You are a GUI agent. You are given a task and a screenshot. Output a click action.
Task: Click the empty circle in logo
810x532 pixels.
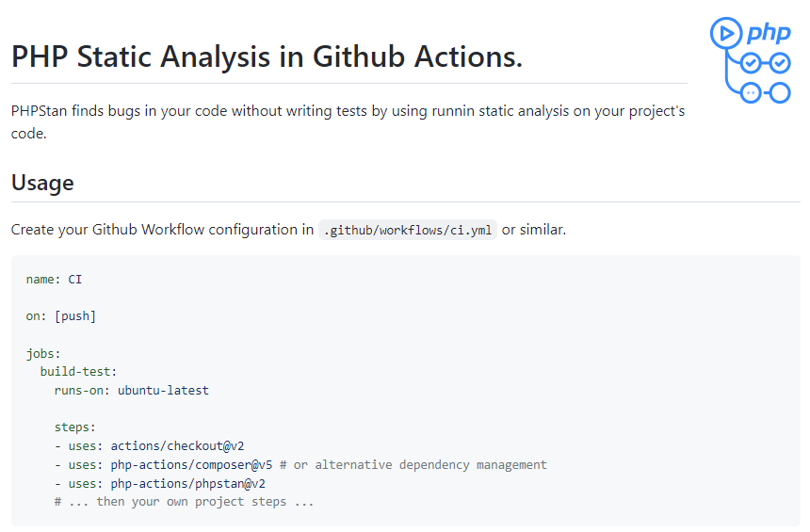[x=780, y=92]
